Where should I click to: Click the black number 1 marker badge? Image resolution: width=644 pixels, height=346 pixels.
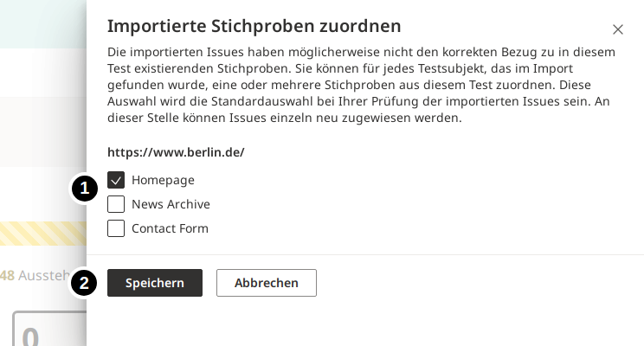coord(84,188)
